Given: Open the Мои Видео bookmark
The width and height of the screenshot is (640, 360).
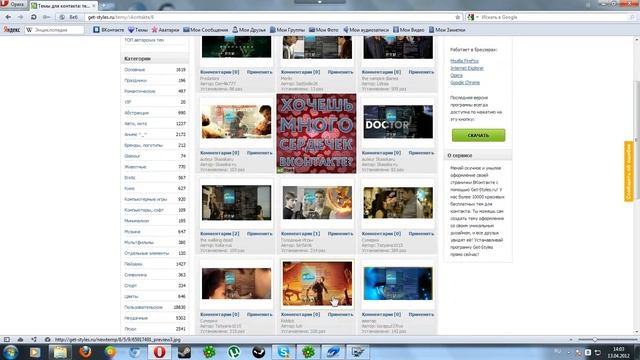Looking at the screenshot, I should (409, 30).
